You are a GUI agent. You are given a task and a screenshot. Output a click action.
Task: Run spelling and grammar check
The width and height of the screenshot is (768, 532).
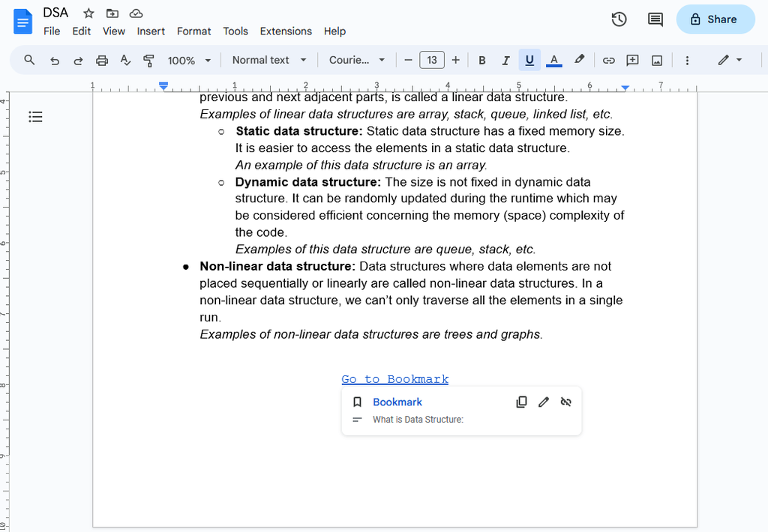click(125, 60)
